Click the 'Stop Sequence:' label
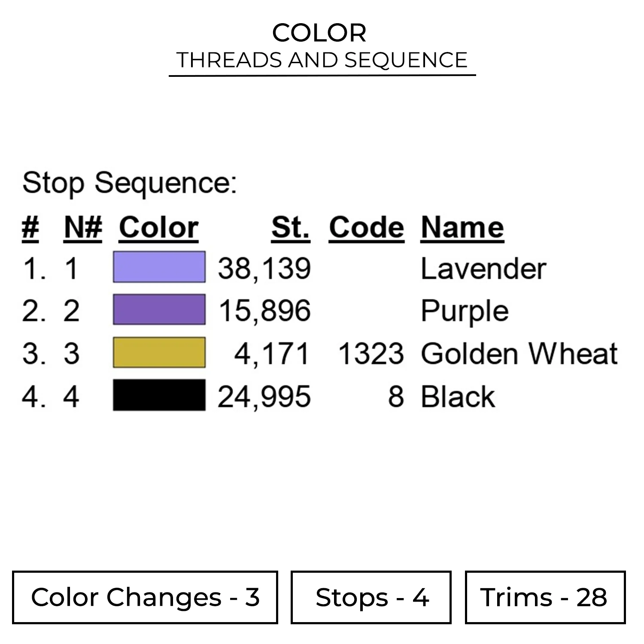644x644 pixels. tap(129, 183)
